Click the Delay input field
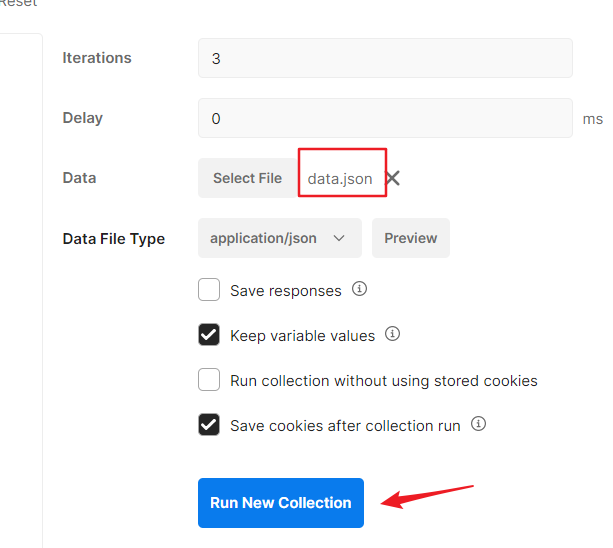 pos(385,118)
